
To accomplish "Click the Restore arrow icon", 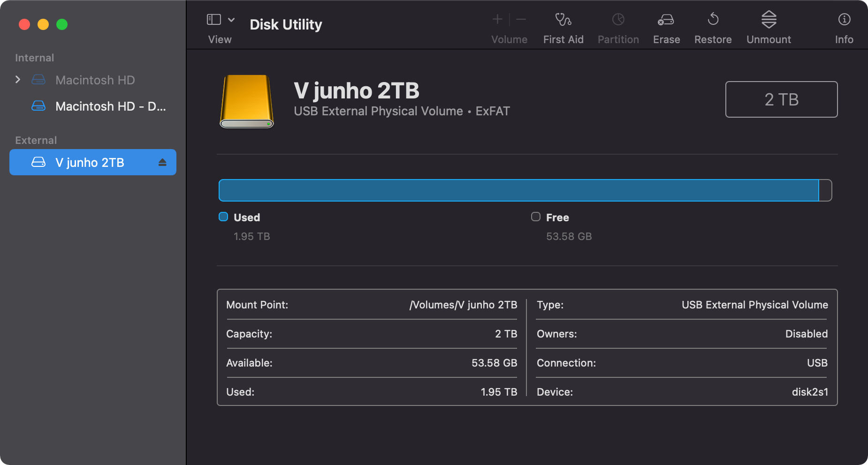I will 713,19.
